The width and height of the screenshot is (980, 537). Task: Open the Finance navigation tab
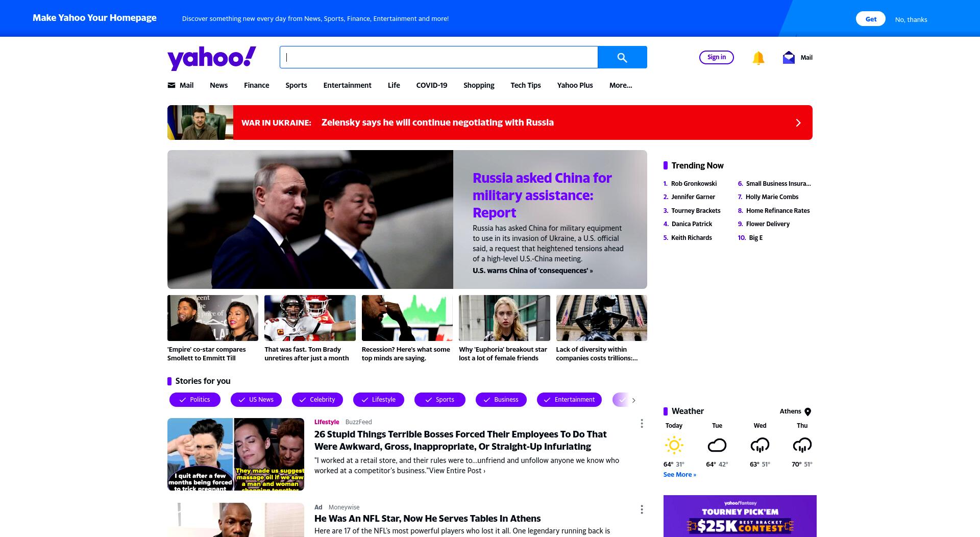[x=256, y=85]
